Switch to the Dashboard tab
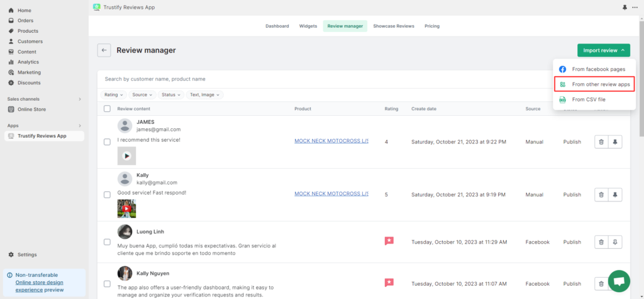This screenshot has width=644, height=299. [277, 26]
